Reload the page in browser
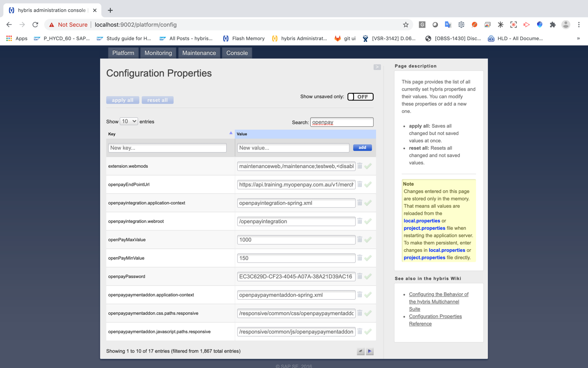Viewport: 588px width, 368px height. (x=35, y=25)
